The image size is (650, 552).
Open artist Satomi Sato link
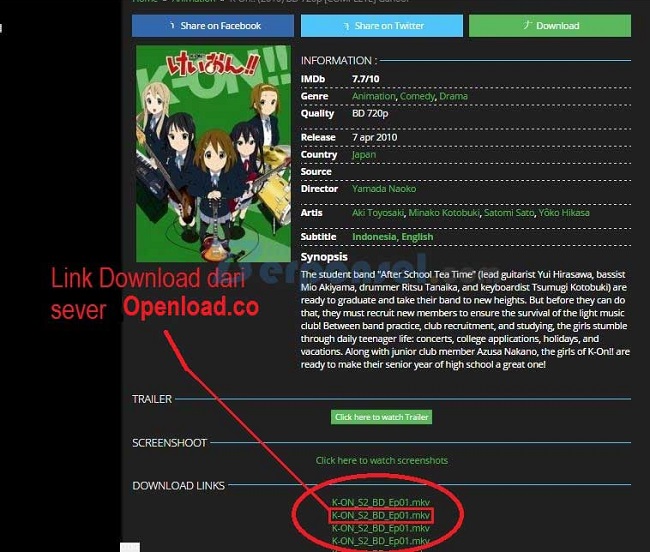[x=509, y=213]
